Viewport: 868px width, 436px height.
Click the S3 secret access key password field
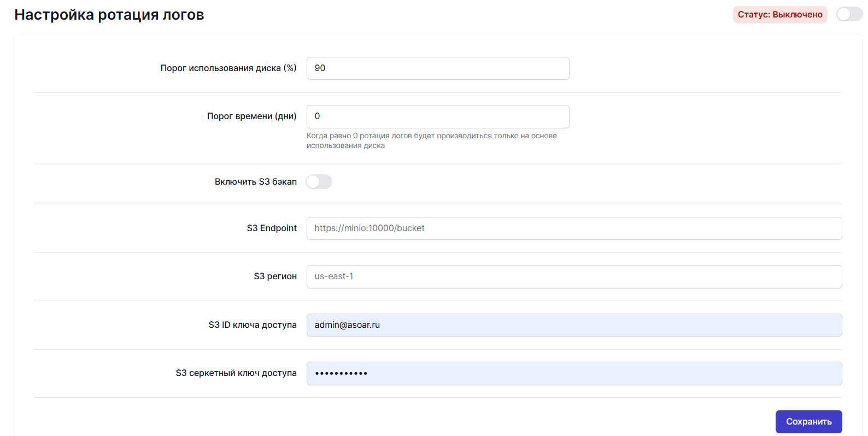tap(574, 373)
